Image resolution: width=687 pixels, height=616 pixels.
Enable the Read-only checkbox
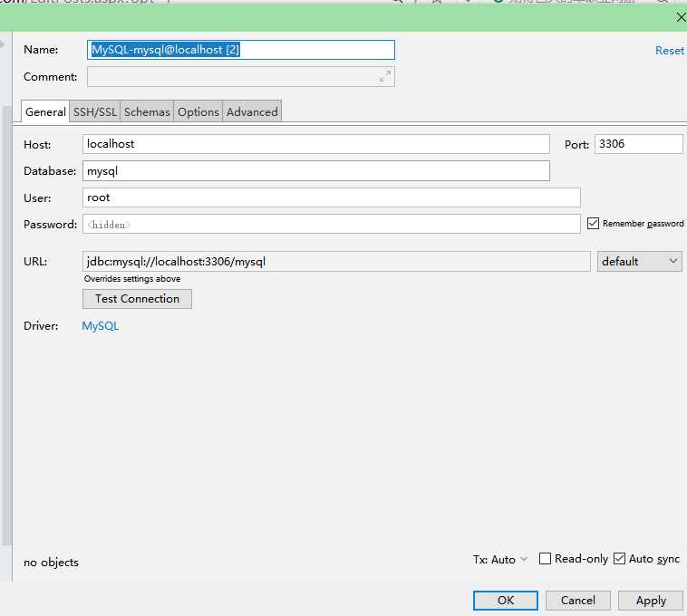tap(545, 559)
